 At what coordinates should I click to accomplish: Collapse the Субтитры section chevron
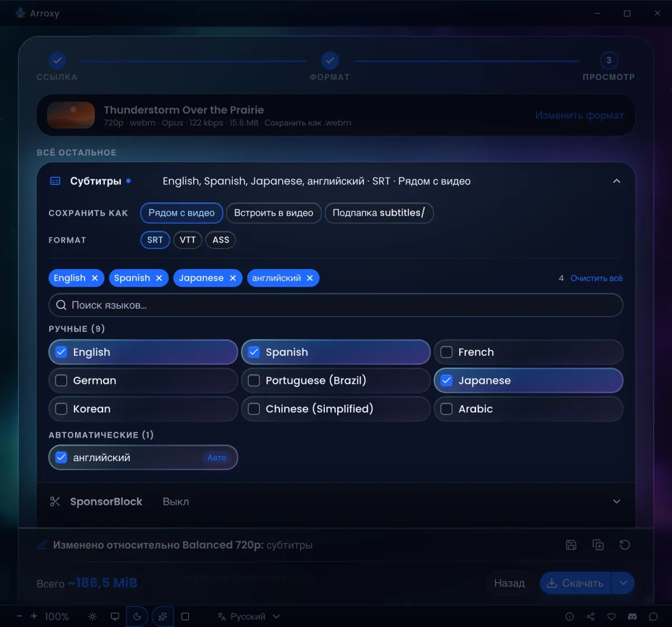(x=617, y=181)
